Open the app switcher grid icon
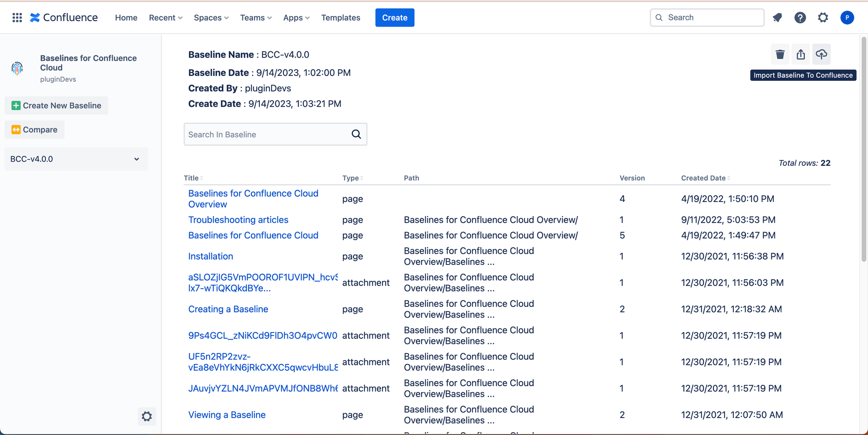The height and width of the screenshot is (435, 868). (x=17, y=17)
